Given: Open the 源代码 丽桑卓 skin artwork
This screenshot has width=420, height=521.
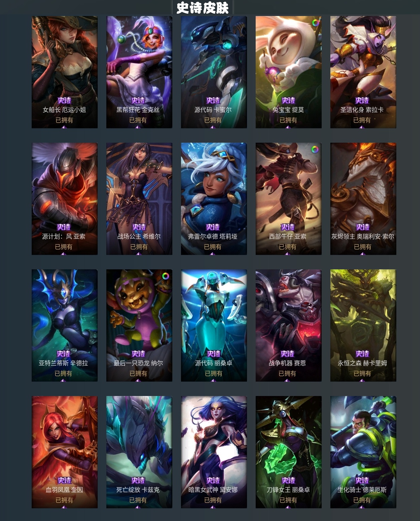Looking at the screenshot, I should 214,325.
